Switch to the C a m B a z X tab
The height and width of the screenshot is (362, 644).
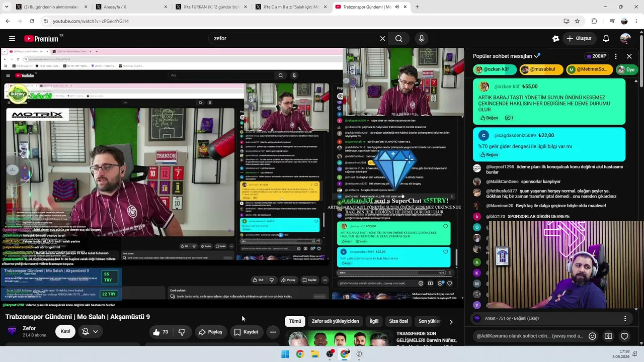pos(291,7)
